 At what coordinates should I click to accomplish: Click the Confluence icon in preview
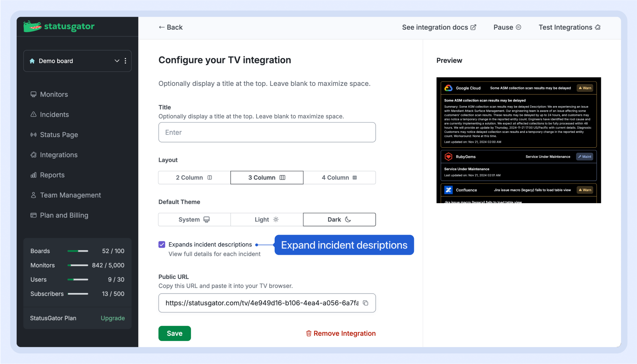pyautogui.click(x=448, y=190)
